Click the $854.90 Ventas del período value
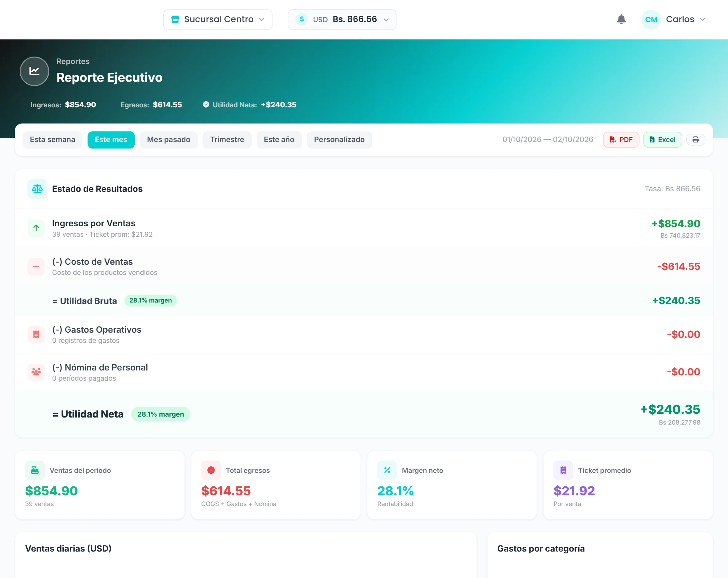The width and height of the screenshot is (728, 578). click(51, 491)
